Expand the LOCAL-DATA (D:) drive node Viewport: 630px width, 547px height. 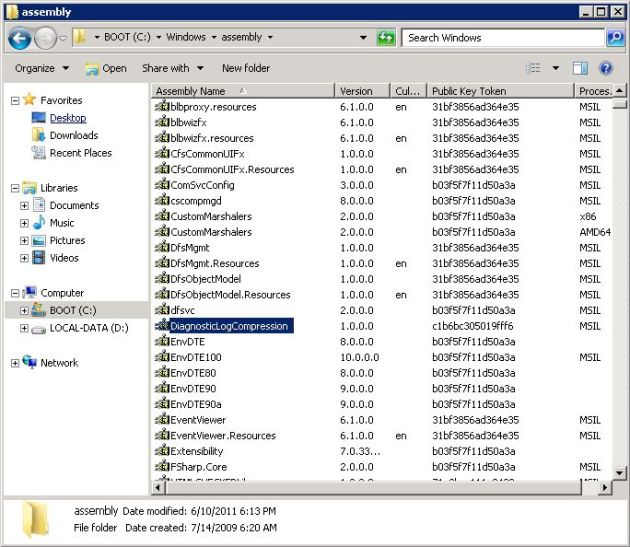point(24,328)
